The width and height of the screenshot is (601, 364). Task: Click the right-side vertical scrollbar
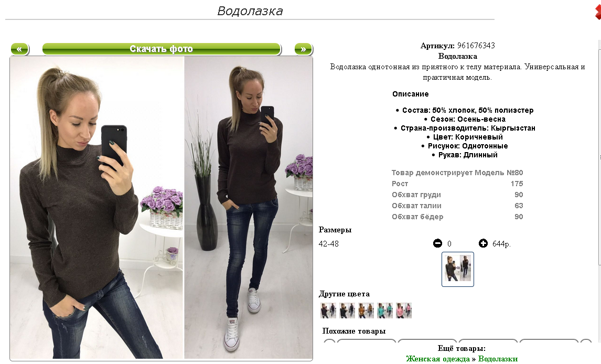pos(599,153)
